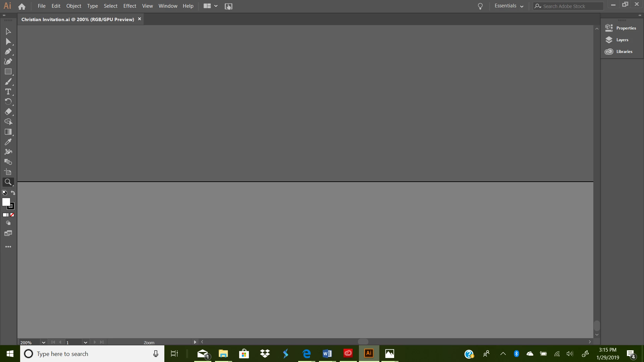
Task: Click the white Fill color swatch
Action: coord(5,201)
